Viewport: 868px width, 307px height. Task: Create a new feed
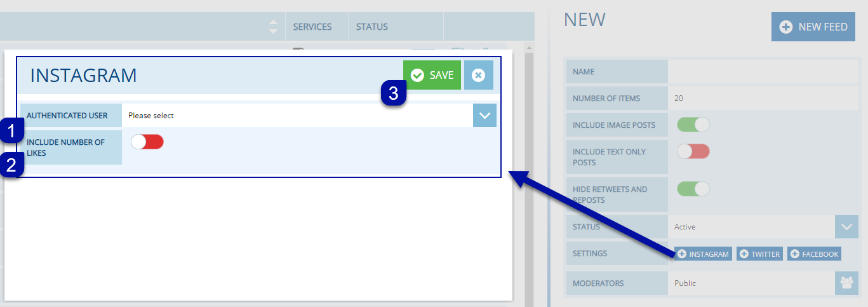pyautogui.click(x=813, y=27)
